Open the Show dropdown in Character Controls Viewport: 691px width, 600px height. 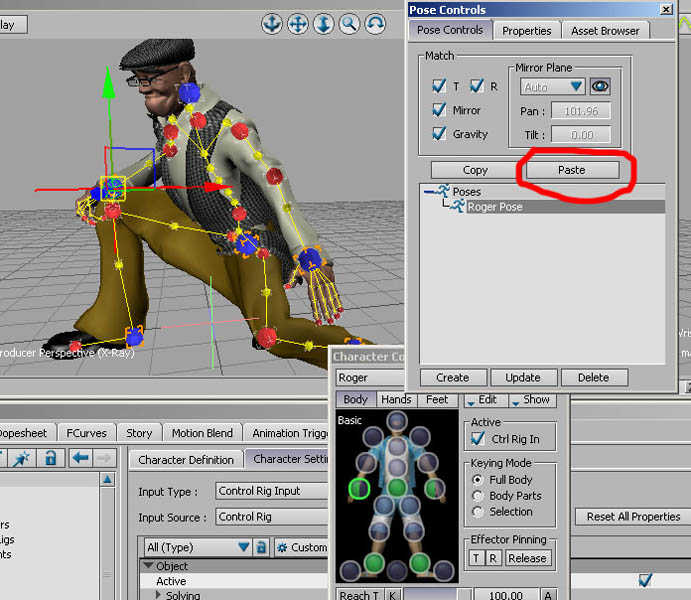pyautogui.click(x=532, y=400)
